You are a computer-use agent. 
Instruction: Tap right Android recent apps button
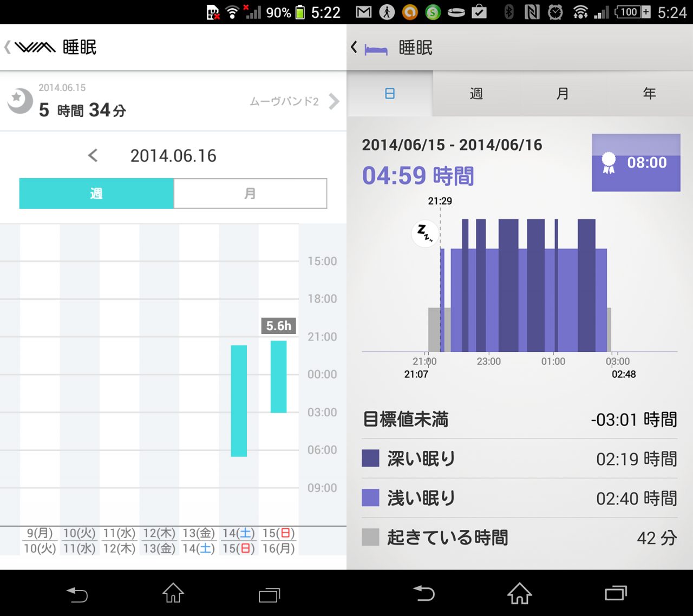pyautogui.click(x=616, y=594)
